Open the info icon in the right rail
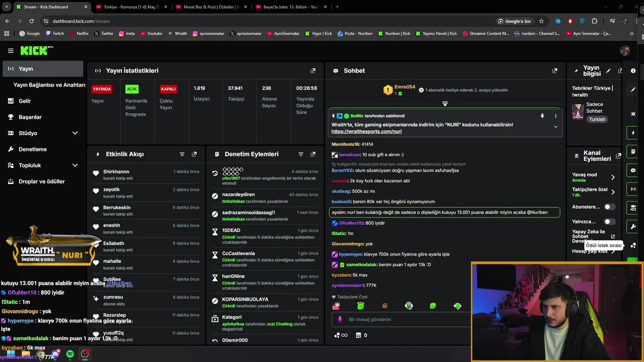 (633, 71)
